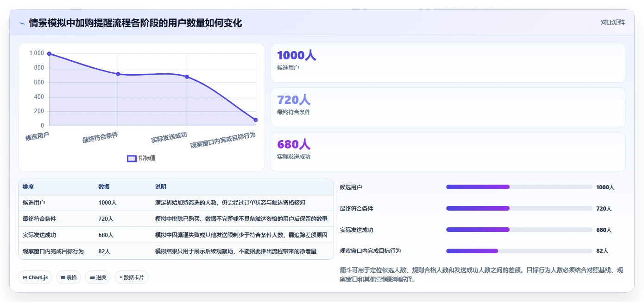
Task: Click the icon in 表格 chip
Action: pos(63,277)
